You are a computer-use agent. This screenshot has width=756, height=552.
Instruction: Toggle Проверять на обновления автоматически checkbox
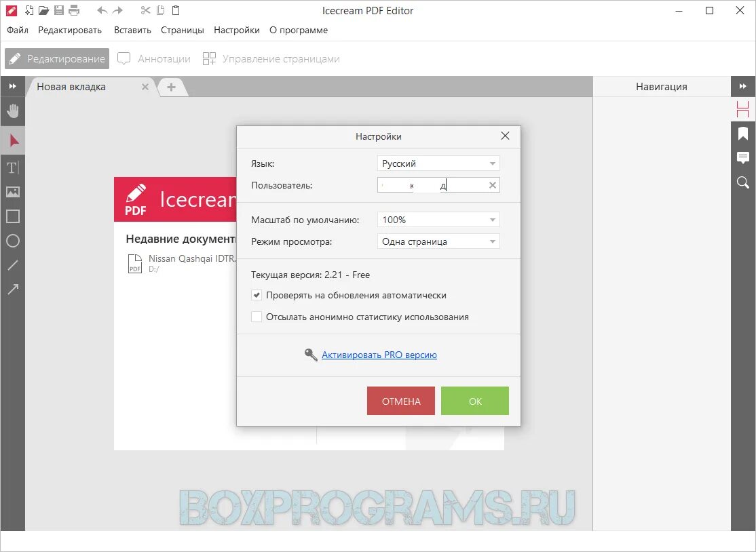click(257, 295)
